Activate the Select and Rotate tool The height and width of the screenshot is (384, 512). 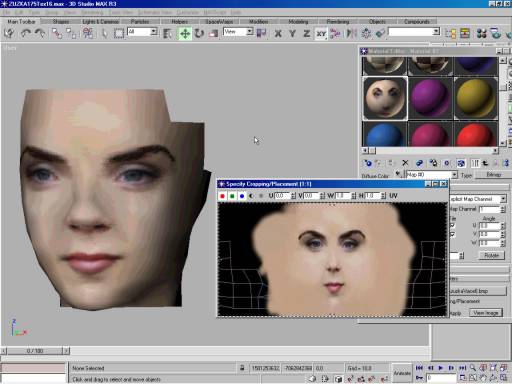(x=199, y=33)
